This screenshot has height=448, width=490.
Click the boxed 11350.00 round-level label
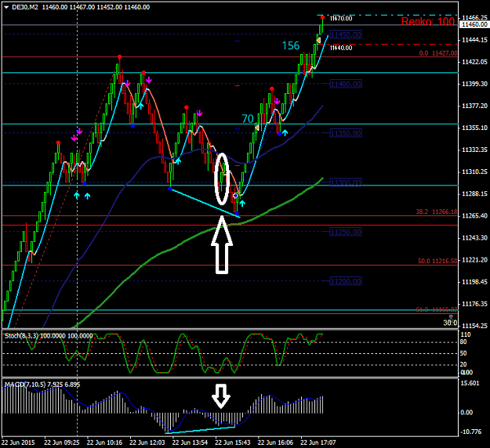[x=346, y=133]
